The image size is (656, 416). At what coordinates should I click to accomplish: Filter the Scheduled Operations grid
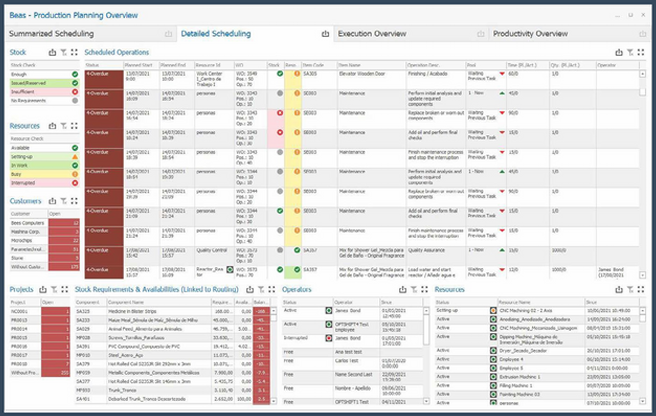[x=629, y=50]
